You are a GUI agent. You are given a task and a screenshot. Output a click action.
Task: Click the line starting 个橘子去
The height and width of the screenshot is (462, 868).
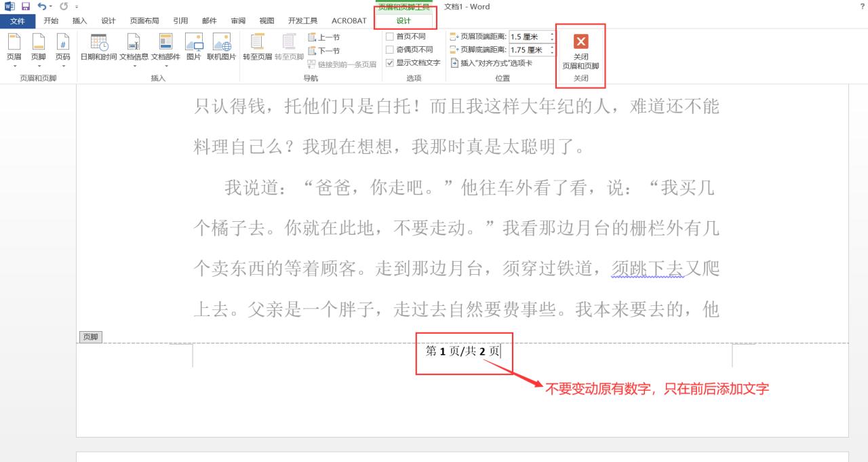(456, 229)
